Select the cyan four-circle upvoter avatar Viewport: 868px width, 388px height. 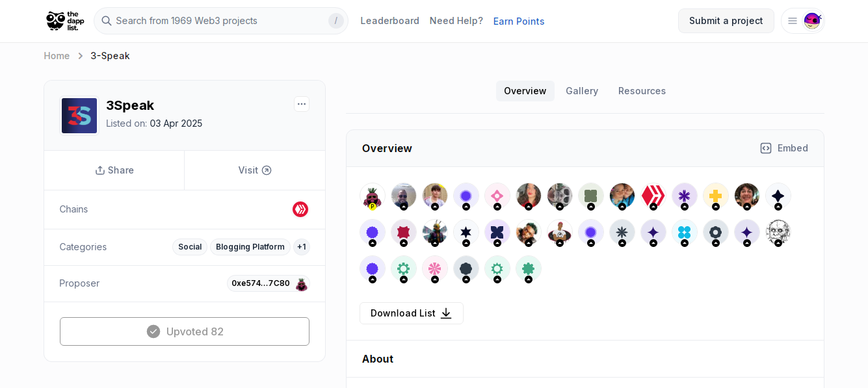point(685,232)
